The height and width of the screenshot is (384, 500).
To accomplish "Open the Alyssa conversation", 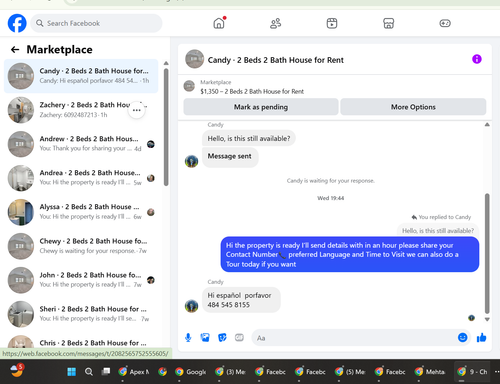I will click(81, 212).
